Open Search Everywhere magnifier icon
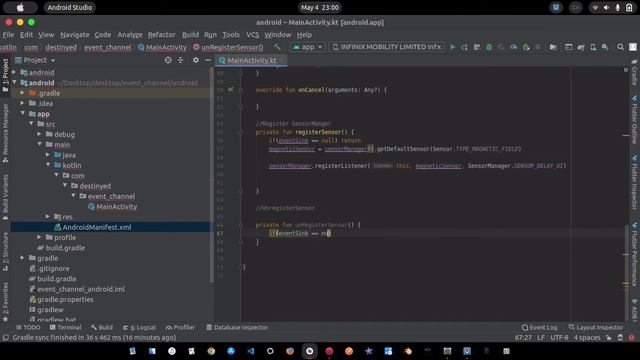Screen dimensions: 640x360 620,47
